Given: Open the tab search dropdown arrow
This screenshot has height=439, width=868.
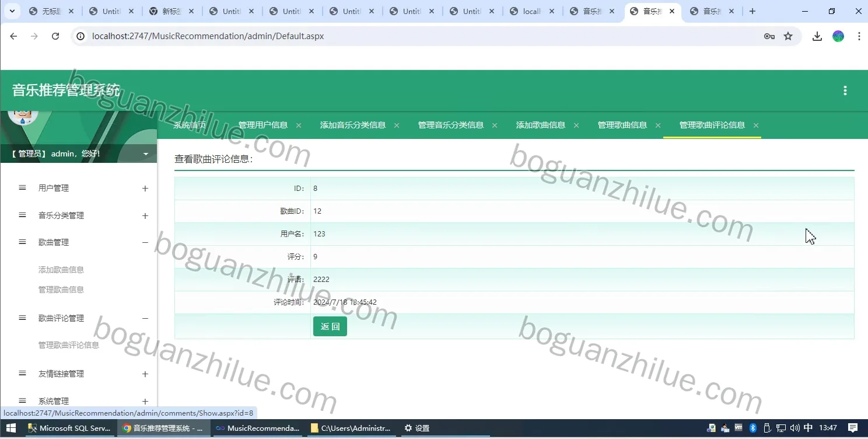Looking at the screenshot, I should pos(12,11).
